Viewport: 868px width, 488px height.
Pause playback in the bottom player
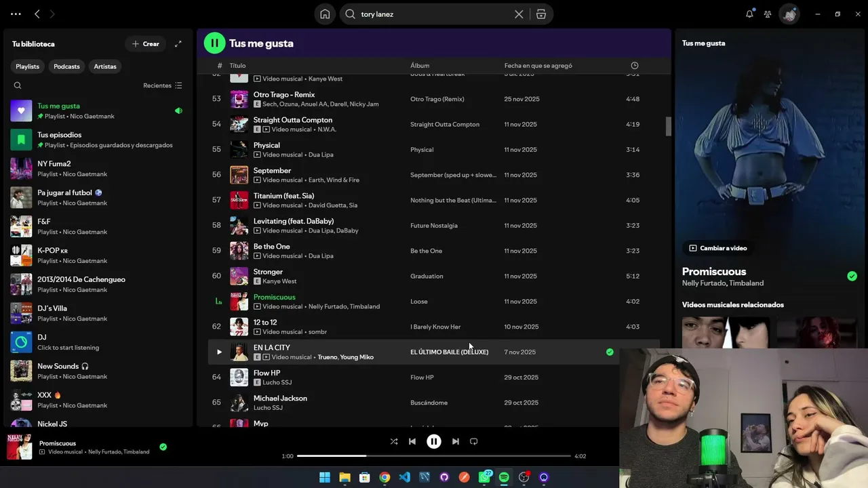434,441
